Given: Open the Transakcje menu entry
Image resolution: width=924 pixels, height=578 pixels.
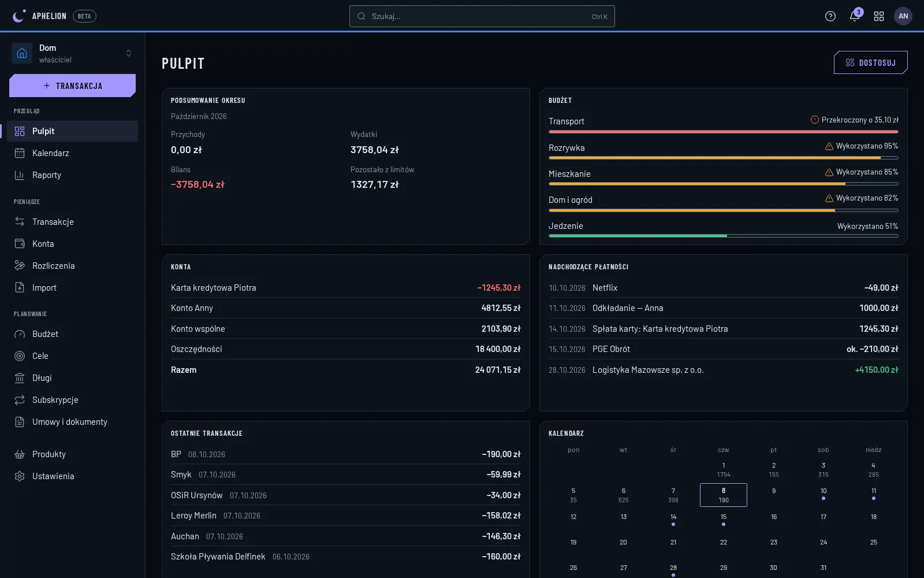Looking at the screenshot, I should [x=72, y=222].
